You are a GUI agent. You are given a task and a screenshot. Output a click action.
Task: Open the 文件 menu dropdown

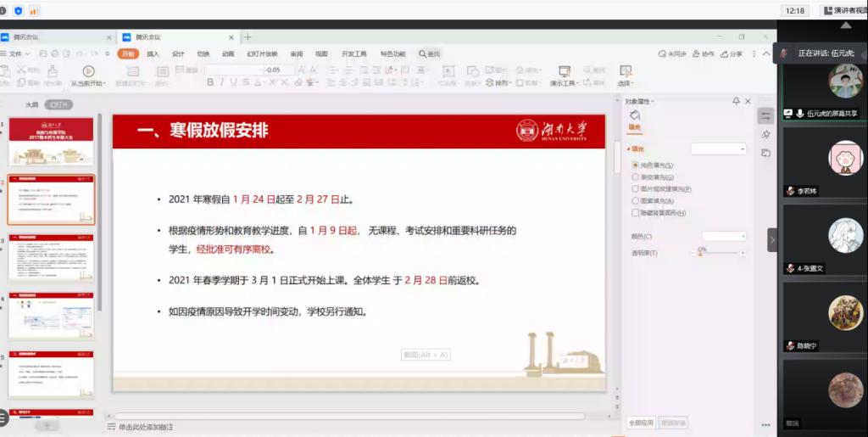[15, 53]
